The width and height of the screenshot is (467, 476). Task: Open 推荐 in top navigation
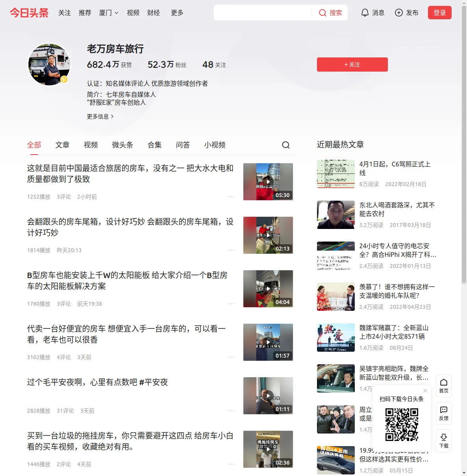[85, 13]
